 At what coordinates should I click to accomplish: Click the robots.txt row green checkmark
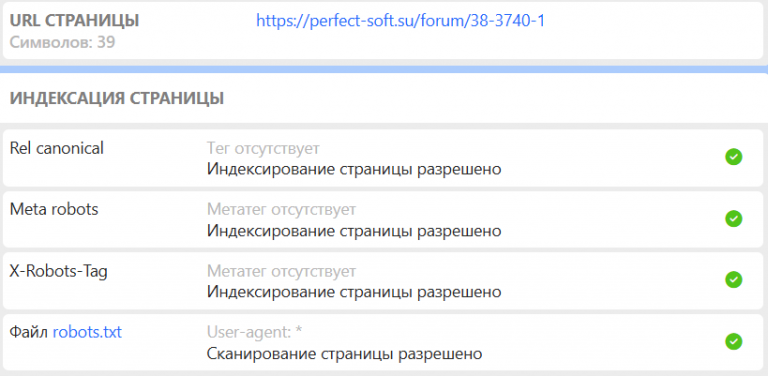[733, 341]
